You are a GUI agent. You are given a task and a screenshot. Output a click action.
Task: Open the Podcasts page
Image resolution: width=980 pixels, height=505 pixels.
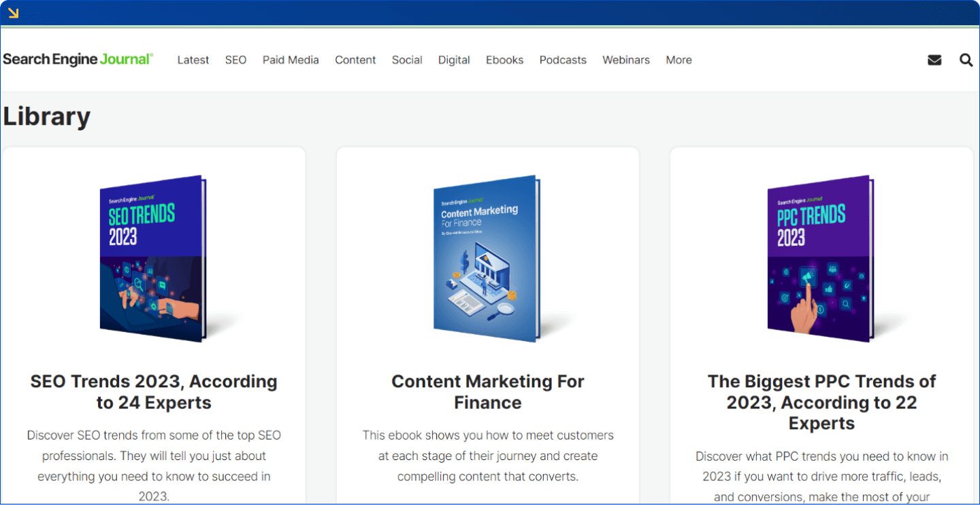(x=563, y=60)
